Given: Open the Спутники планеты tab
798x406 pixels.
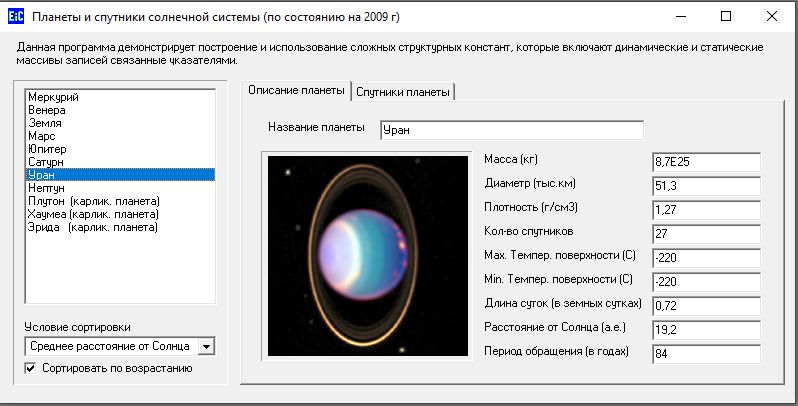Looking at the screenshot, I should pos(404,92).
